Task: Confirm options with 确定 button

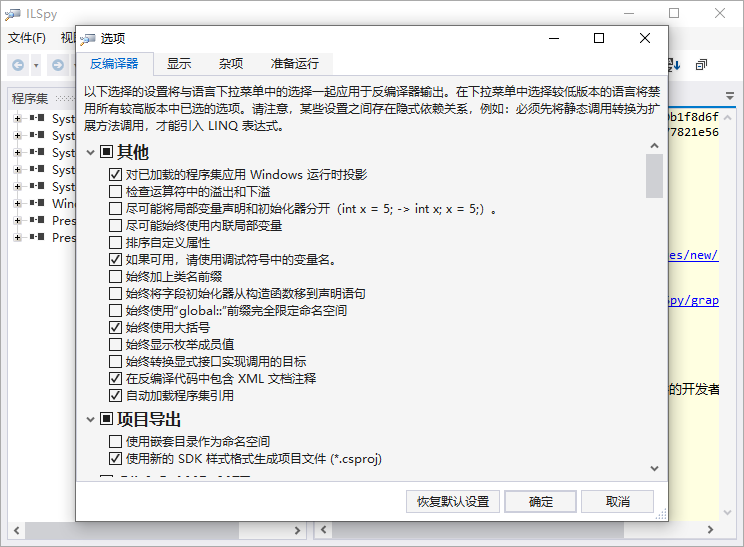Action: click(540, 501)
